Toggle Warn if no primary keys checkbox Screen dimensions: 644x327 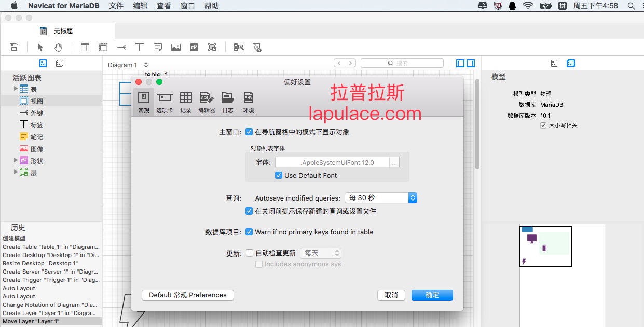coord(249,232)
